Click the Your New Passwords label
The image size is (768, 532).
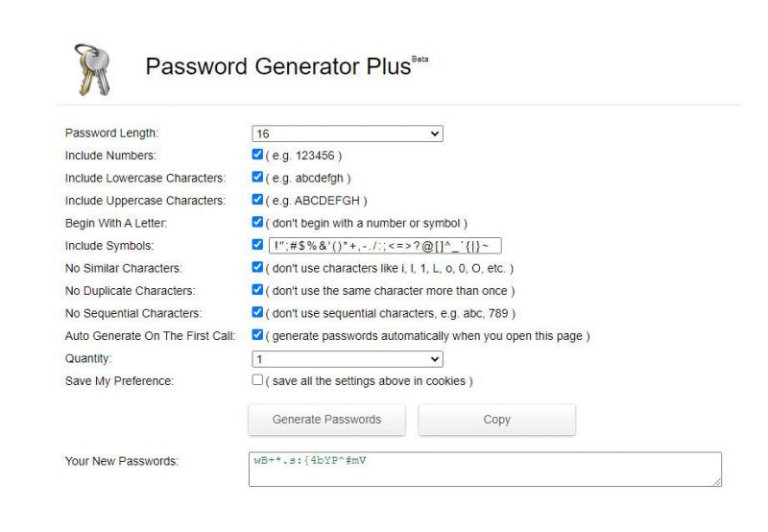click(x=121, y=462)
